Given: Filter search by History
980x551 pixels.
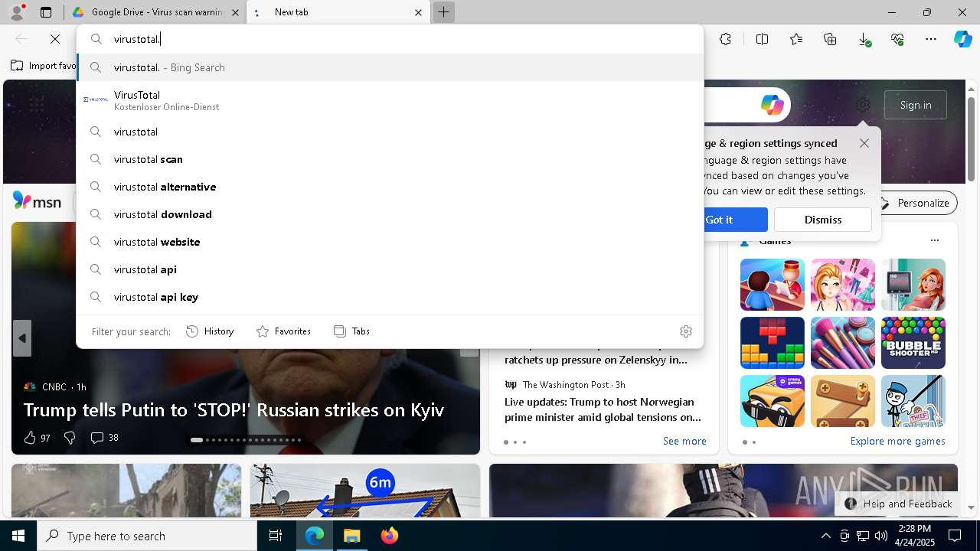Looking at the screenshot, I should [x=210, y=331].
